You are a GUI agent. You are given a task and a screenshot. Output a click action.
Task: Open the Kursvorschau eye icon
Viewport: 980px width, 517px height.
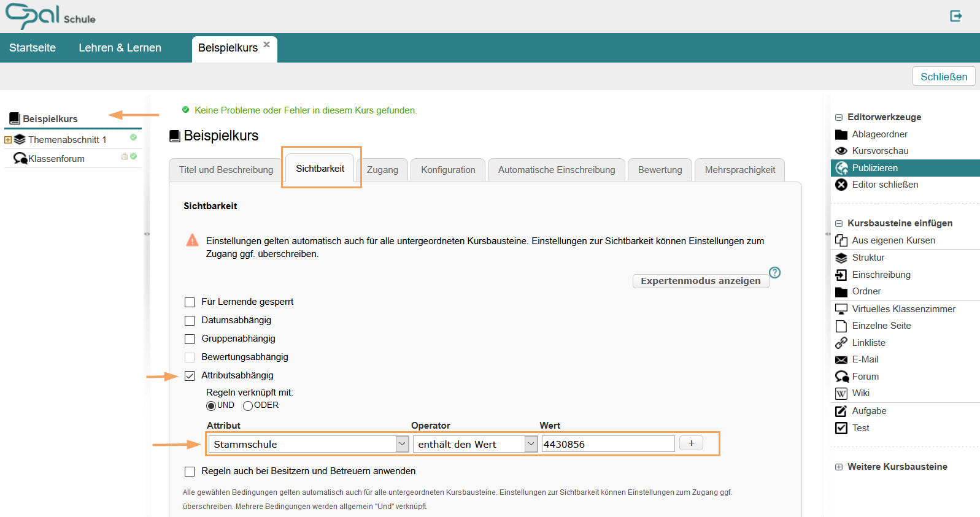click(841, 151)
